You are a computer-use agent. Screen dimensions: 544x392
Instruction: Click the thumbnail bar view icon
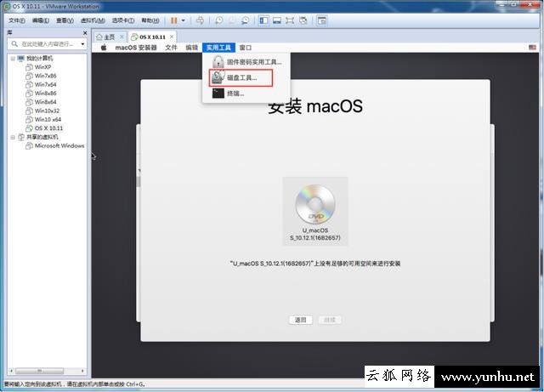click(x=277, y=20)
